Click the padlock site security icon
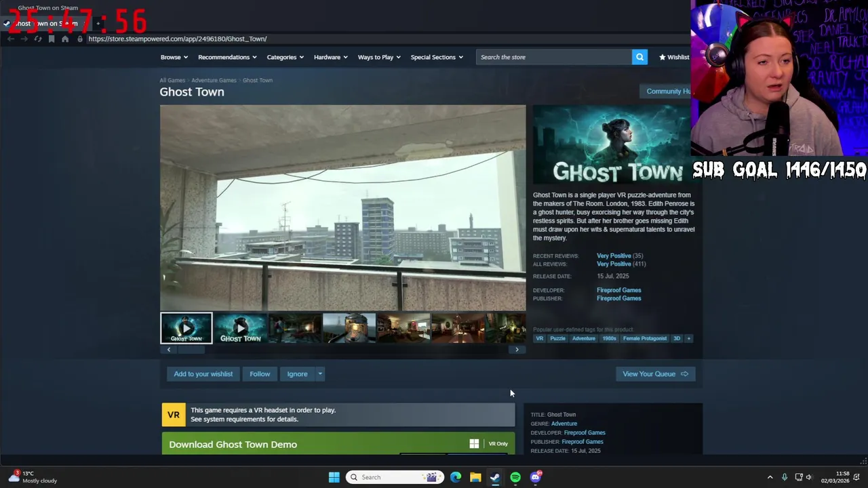 tap(80, 39)
